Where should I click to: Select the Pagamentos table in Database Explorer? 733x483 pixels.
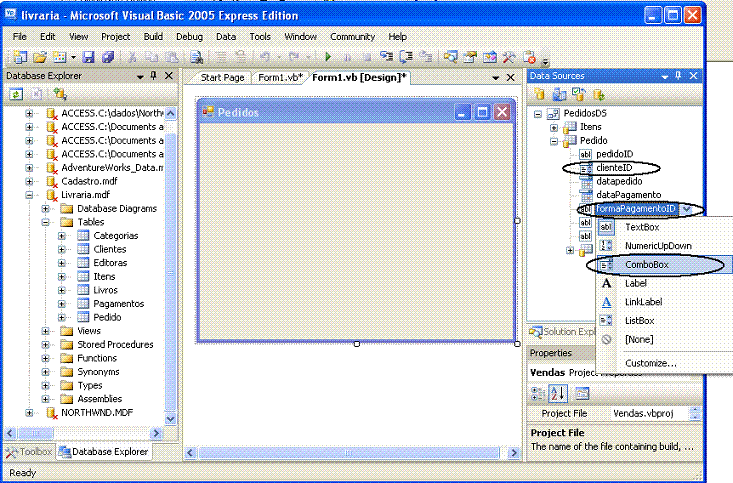119,304
